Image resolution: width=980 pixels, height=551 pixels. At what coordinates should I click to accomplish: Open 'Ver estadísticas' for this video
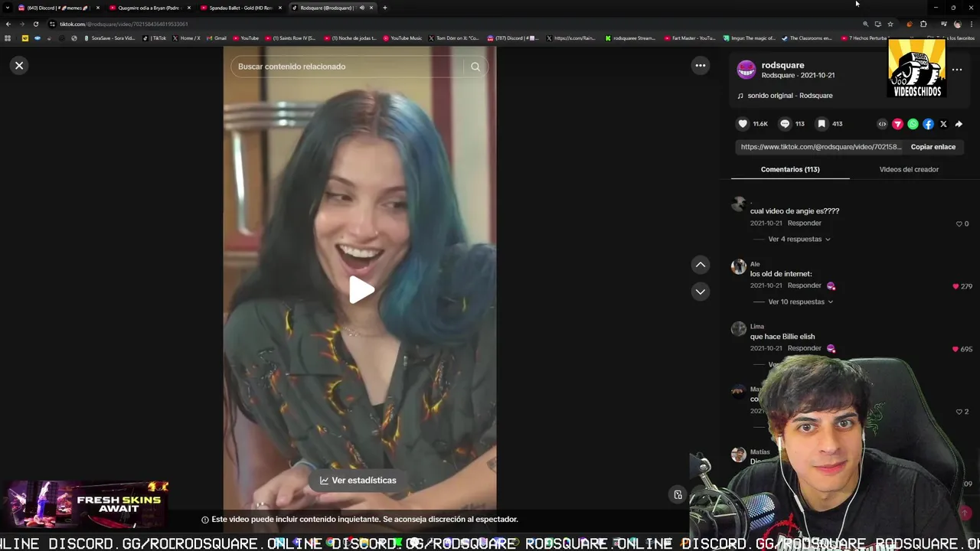point(358,480)
